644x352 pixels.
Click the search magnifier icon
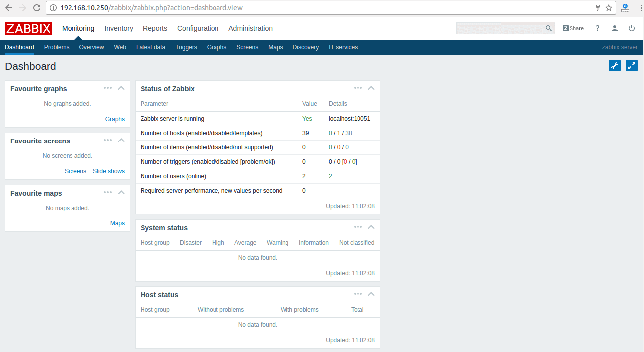548,28
